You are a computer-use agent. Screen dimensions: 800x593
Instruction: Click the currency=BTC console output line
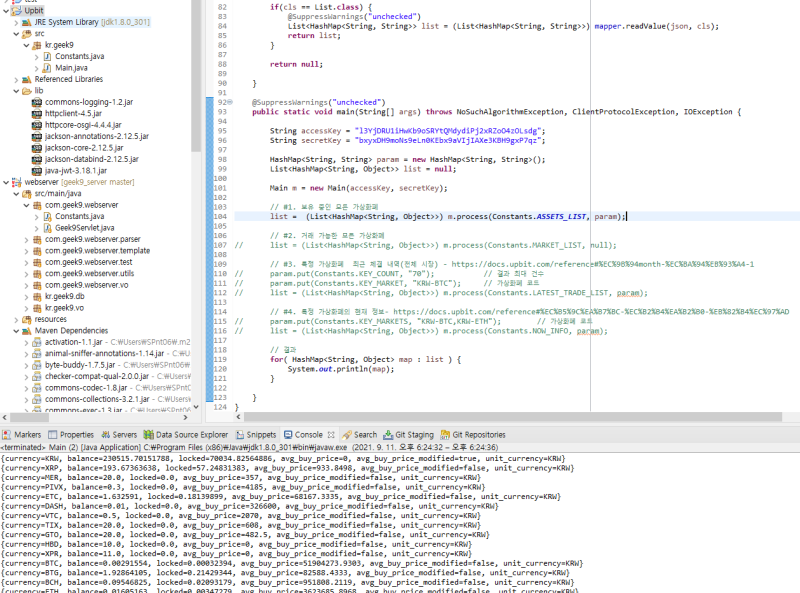[x=292, y=563]
